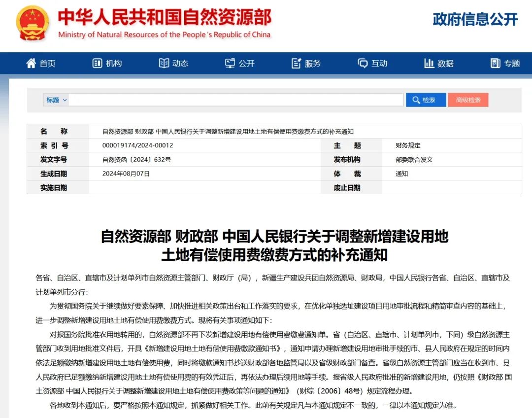Go to the 服务 nav section
Image resolution: width=532 pixels, height=418 pixels.
click(x=313, y=64)
